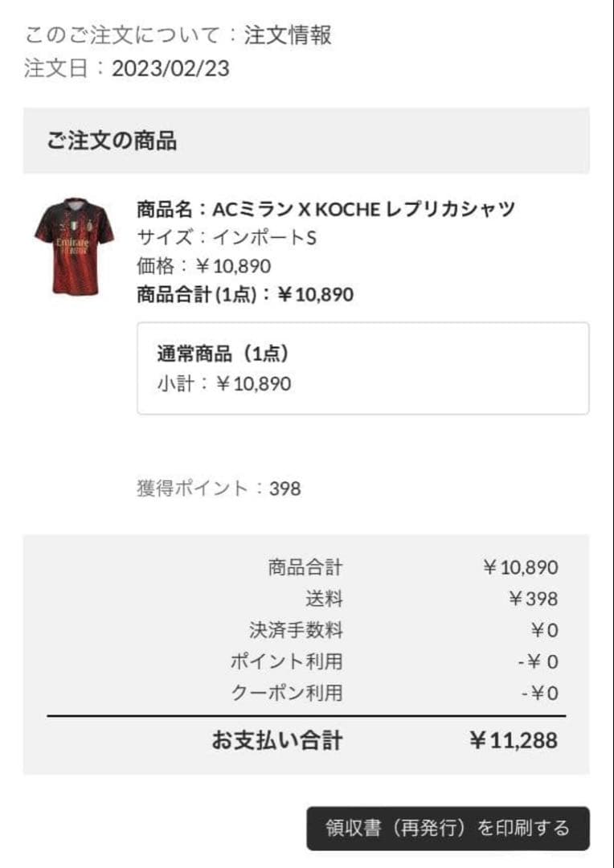The image size is (614, 868).
Task: Click the 送料 shipping fee label
Action: tap(323, 599)
